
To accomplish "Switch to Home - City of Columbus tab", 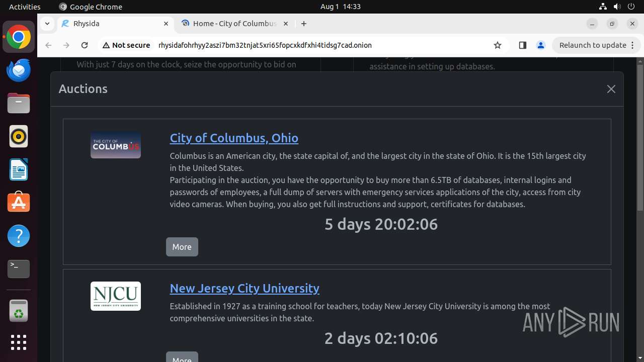I will (x=235, y=24).
